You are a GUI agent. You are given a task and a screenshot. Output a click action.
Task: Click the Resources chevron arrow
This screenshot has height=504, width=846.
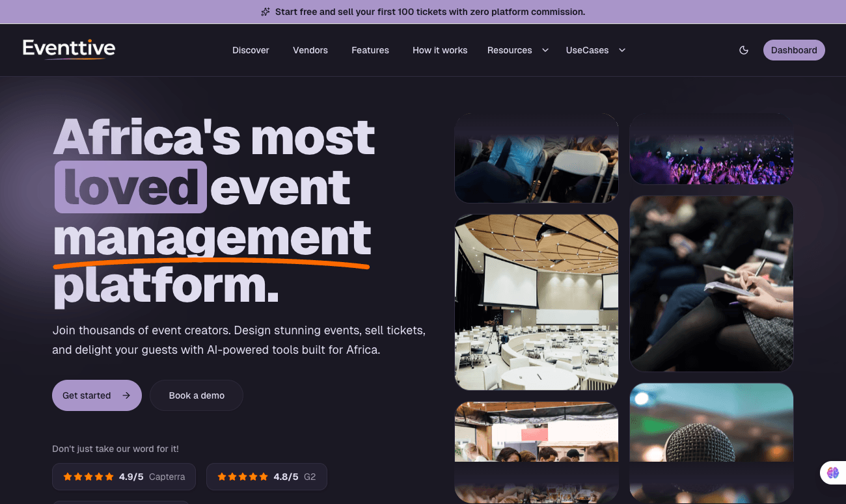(545, 50)
